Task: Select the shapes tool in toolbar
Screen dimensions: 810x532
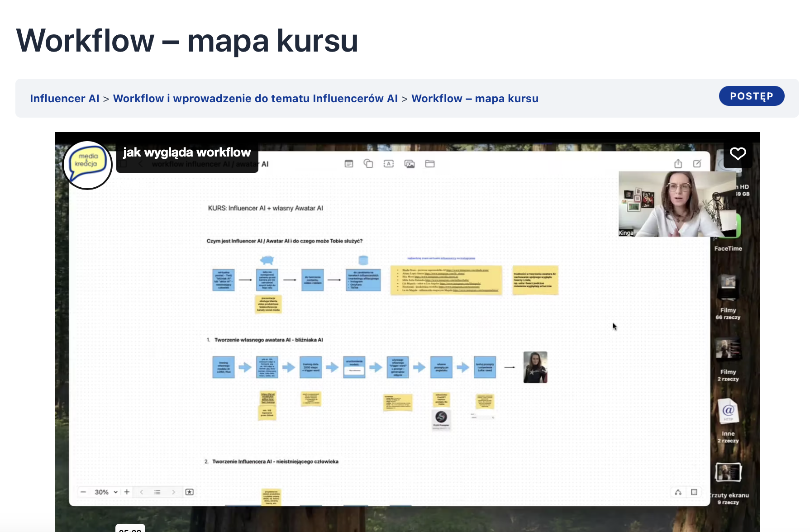Action: [x=368, y=164]
